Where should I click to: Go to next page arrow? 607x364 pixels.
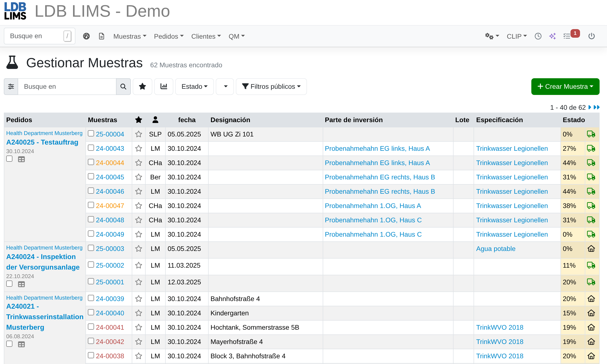click(590, 107)
